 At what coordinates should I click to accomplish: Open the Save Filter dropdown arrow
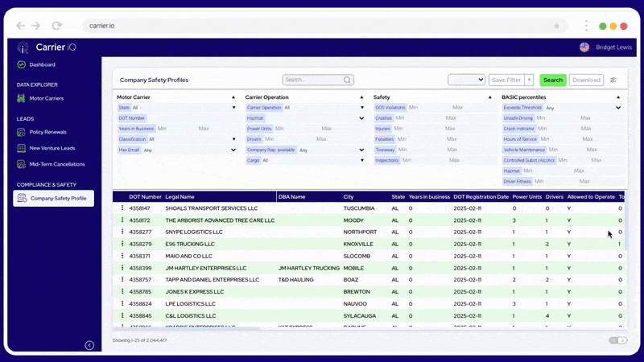[529, 80]
